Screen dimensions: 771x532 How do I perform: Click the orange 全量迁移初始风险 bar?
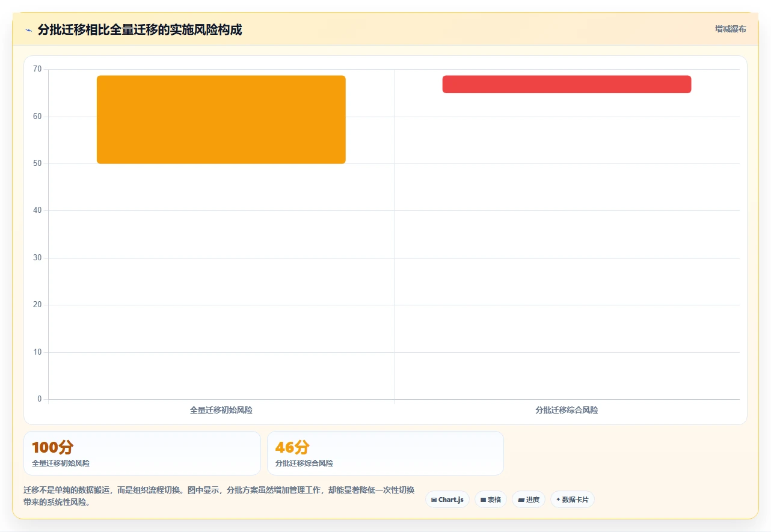point(221,120)
